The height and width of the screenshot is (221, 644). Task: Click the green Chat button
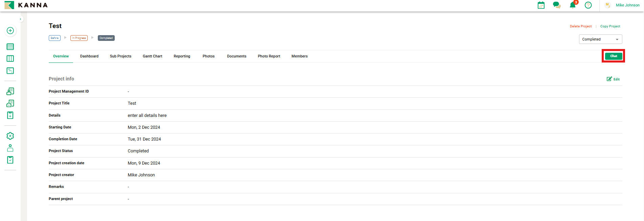[613, 56]
